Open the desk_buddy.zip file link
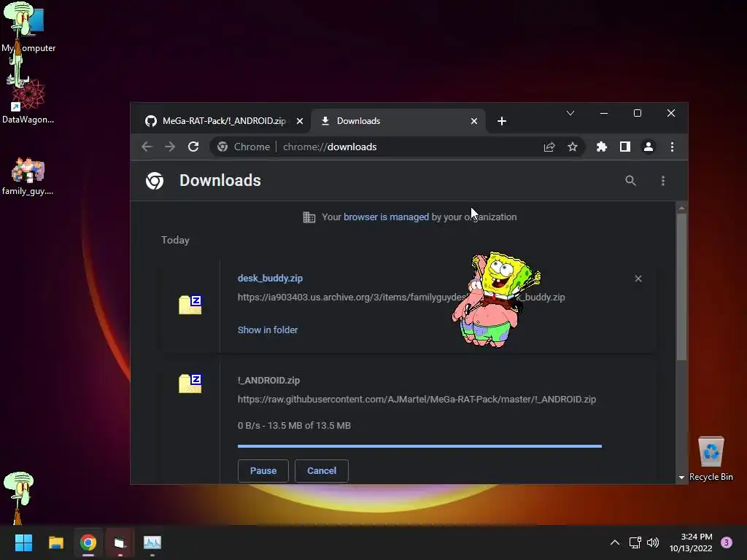The image size is (747, 560). tap(270, 278)
